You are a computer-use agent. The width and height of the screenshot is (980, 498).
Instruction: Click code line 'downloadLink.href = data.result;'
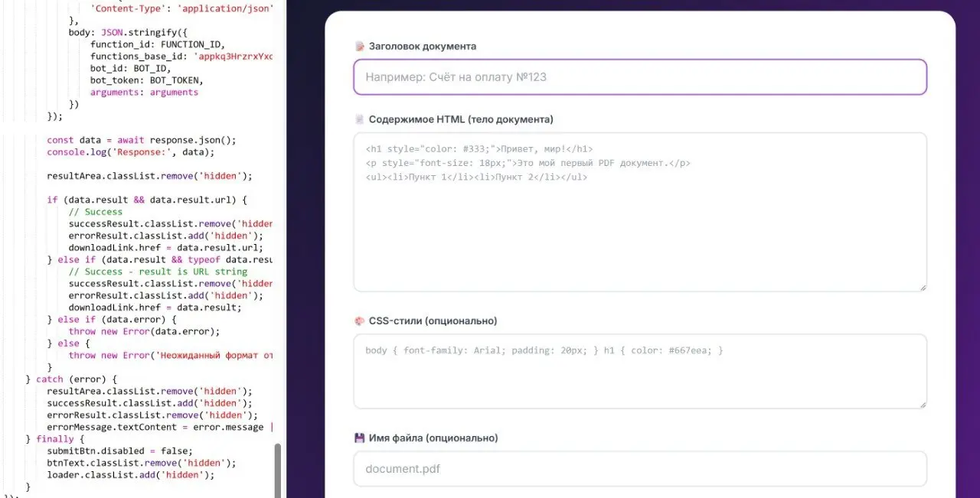(155, 308)
